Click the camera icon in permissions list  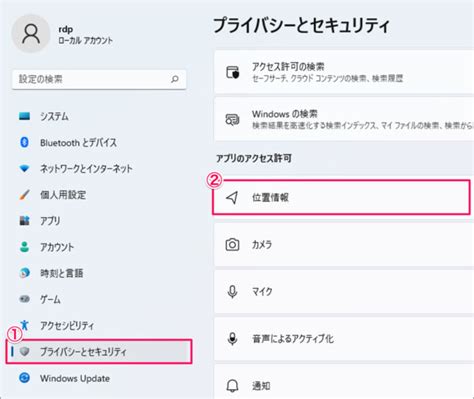(232, 244)
